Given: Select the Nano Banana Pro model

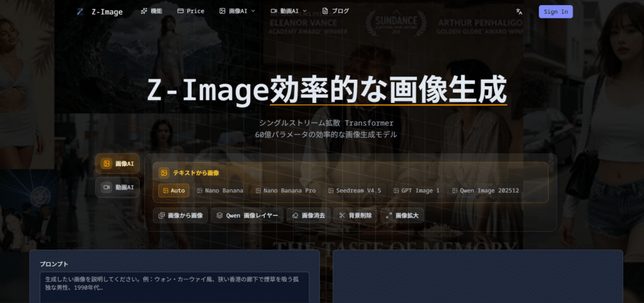Looking at the screenshot, I should tap(286, 190).
